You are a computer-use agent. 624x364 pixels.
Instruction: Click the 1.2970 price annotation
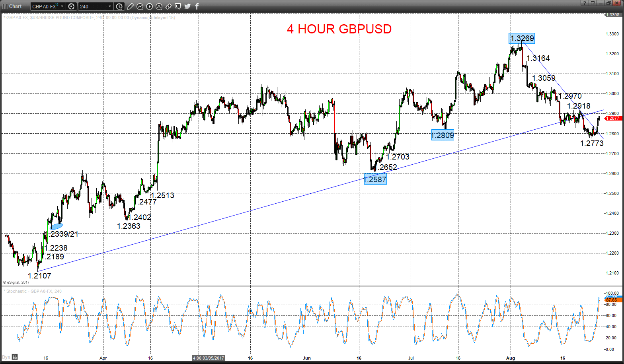[x=570, y=96]
